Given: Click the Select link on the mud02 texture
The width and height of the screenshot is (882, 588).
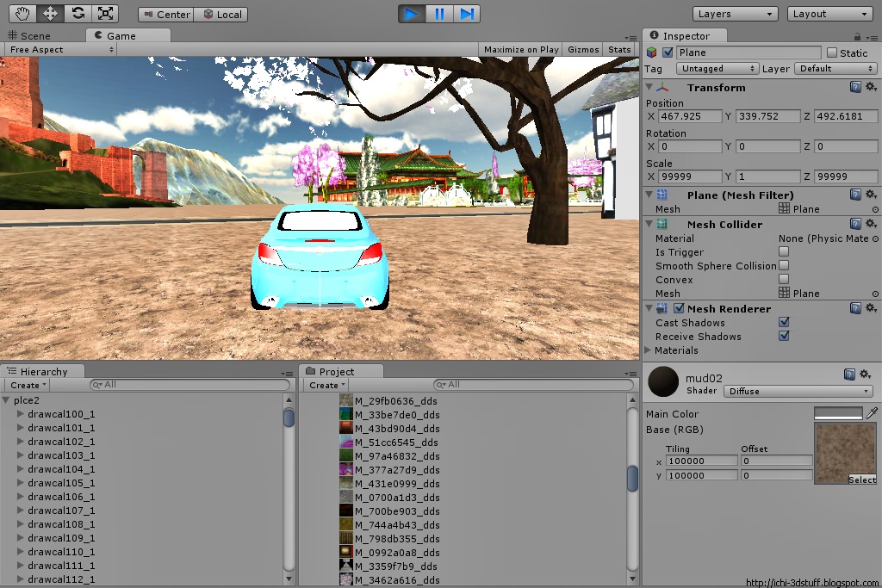Looking at the screenshot, I should tap(862, 480).
